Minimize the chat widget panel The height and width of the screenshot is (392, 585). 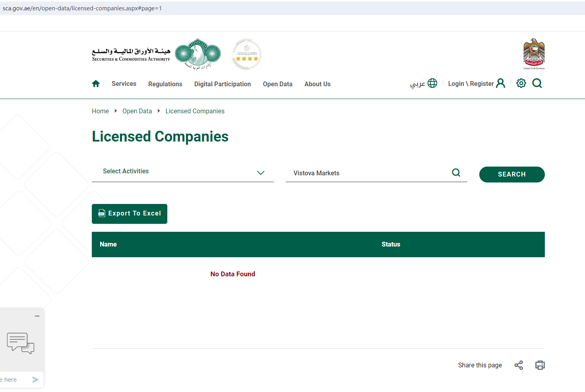click(x=37, y=316)
